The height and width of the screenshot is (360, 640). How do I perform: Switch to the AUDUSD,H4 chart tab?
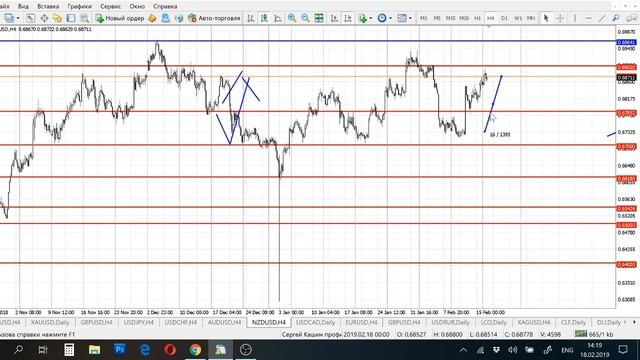(x=224, y=322)
